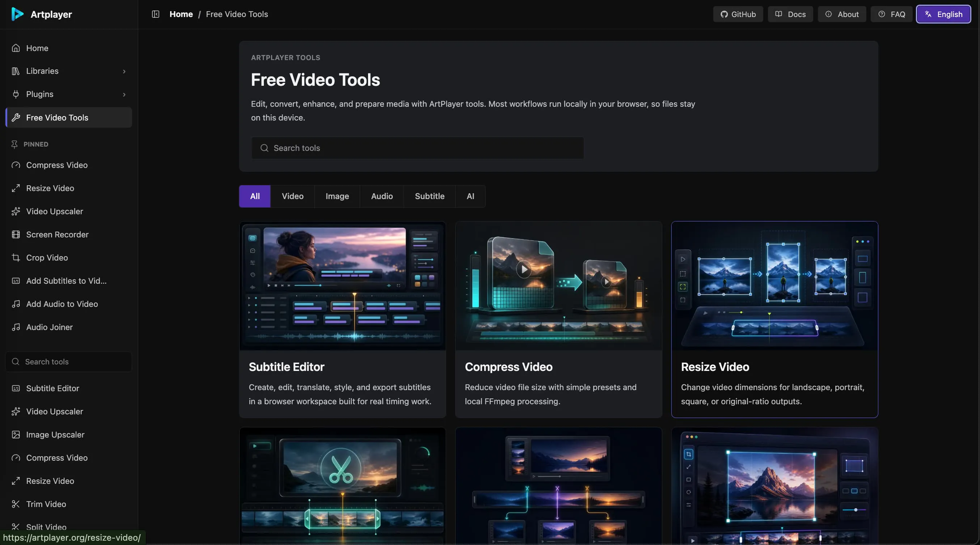
Task: Click the Audio Joiner music icon
Action: 16,327
